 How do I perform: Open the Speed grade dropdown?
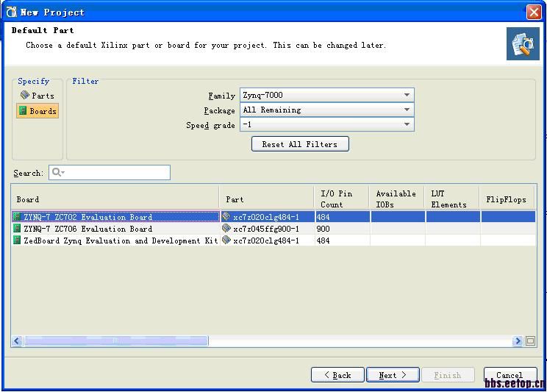pyautogui.click(x=327, y=124)
